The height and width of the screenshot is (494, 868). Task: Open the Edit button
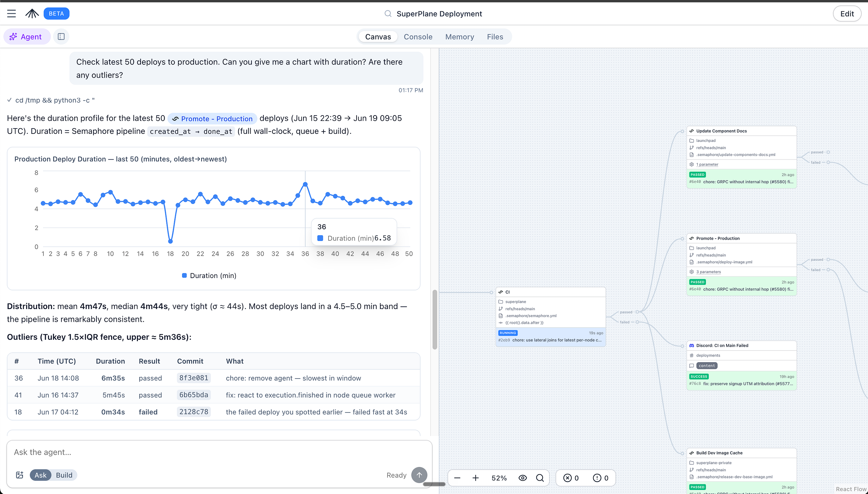pyautogui.click(x=847, y=14)
